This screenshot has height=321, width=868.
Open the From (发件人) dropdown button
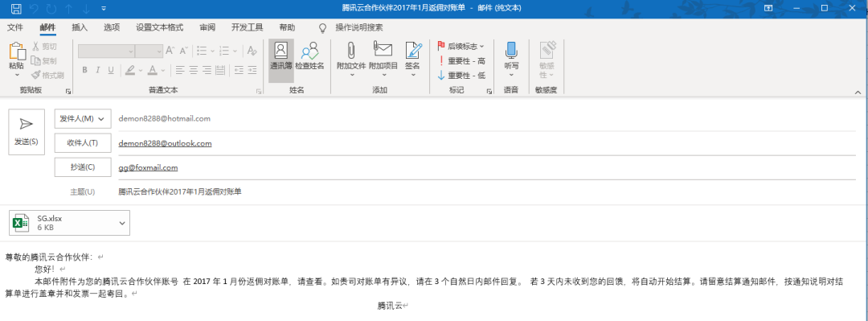pos(83,118)
